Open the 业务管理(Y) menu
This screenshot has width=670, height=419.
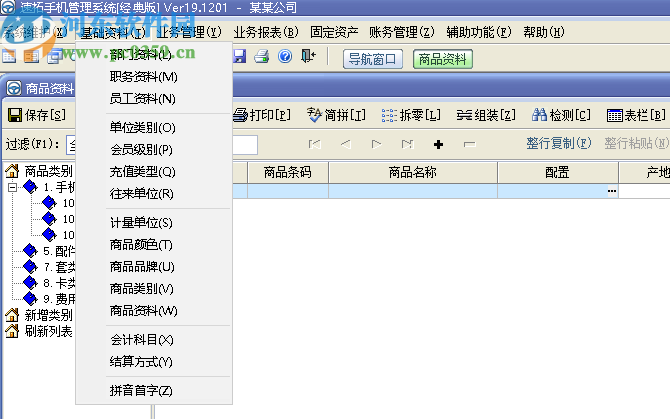(x=189, y=32)
